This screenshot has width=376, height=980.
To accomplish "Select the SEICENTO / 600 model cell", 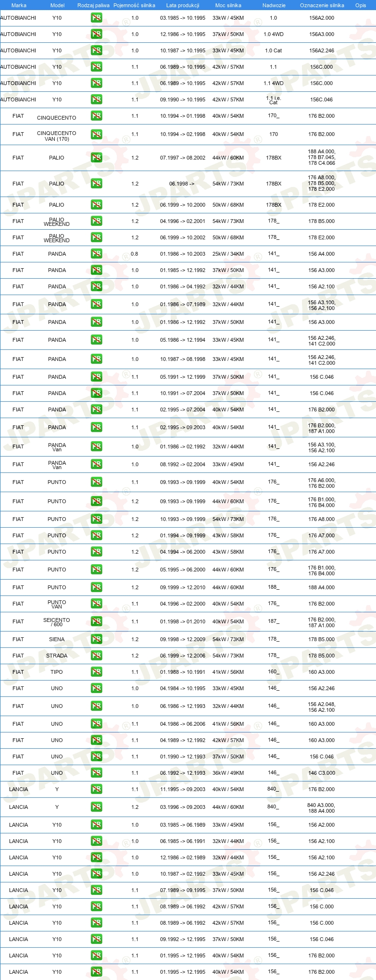I will (x=57, y=622).
